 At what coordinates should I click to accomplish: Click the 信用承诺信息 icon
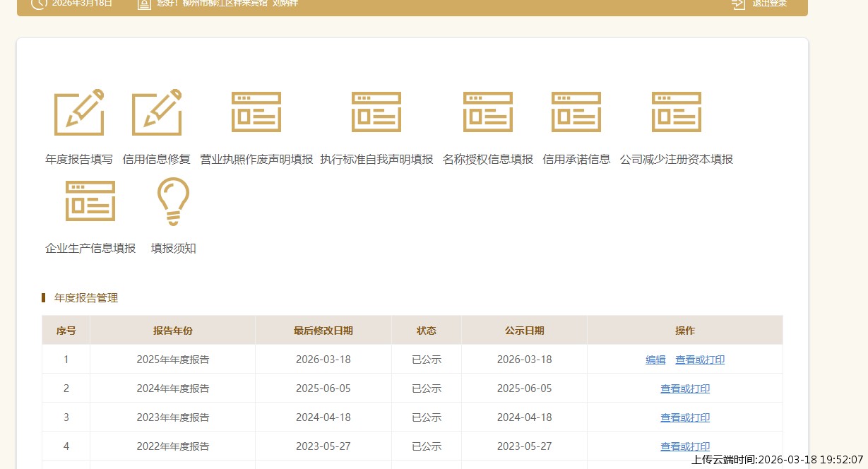tap(576, 113)
